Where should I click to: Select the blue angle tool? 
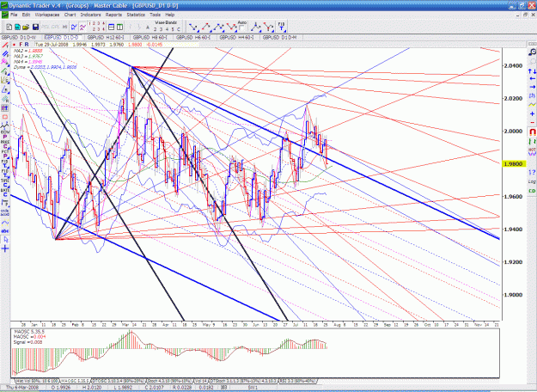tap(5, 89)
